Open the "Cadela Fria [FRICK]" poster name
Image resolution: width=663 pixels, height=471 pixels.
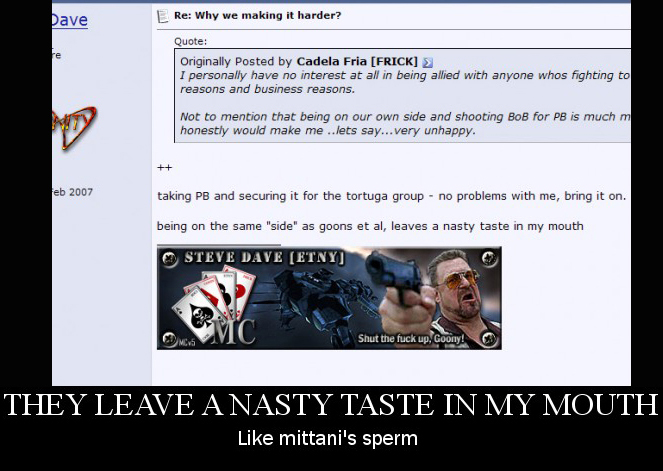357,62
